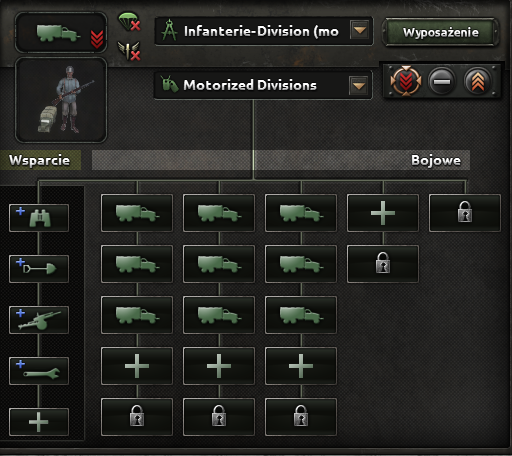Viewport: 512px width, 456px height.
Task: Add a battalion to the fourth combat column
Action: point(383,213)
